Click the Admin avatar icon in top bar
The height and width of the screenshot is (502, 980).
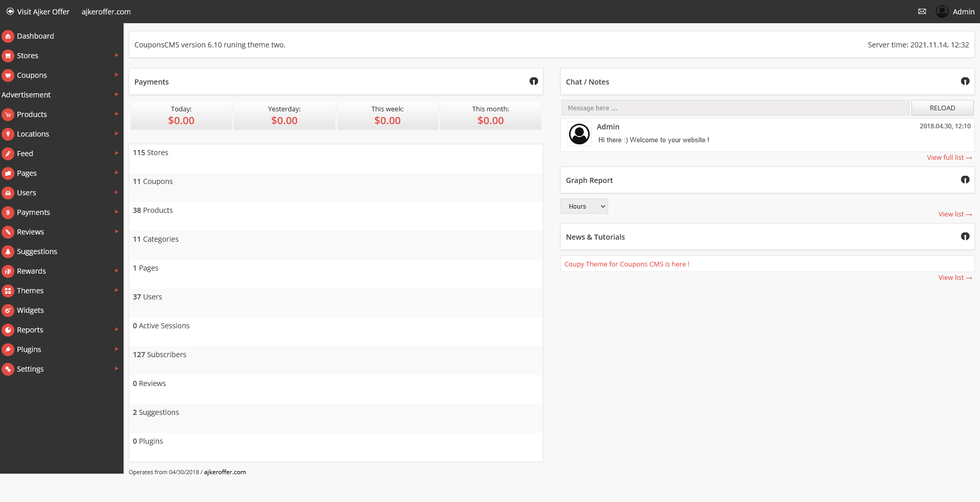942,11
